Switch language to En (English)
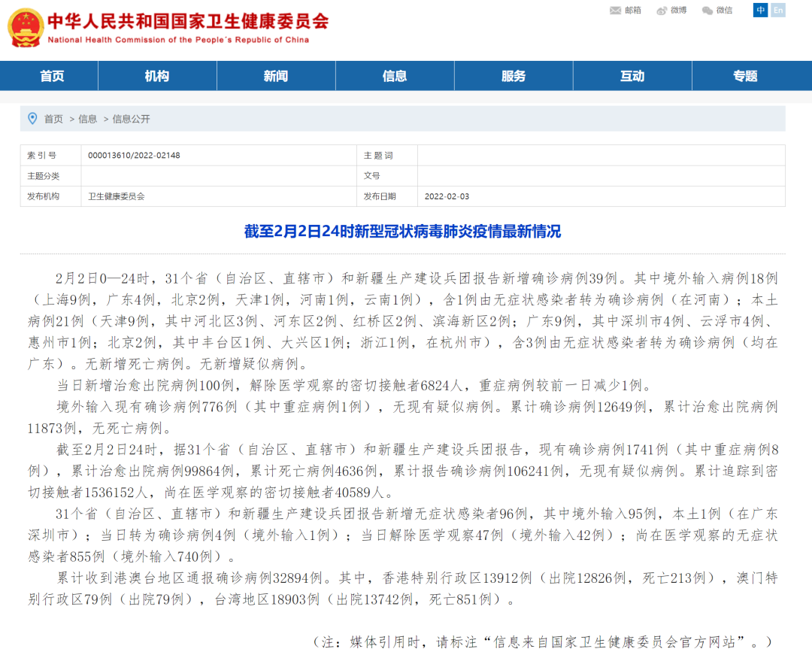Image resolution: width=812 pixels, height=652 pixels. 778,10
